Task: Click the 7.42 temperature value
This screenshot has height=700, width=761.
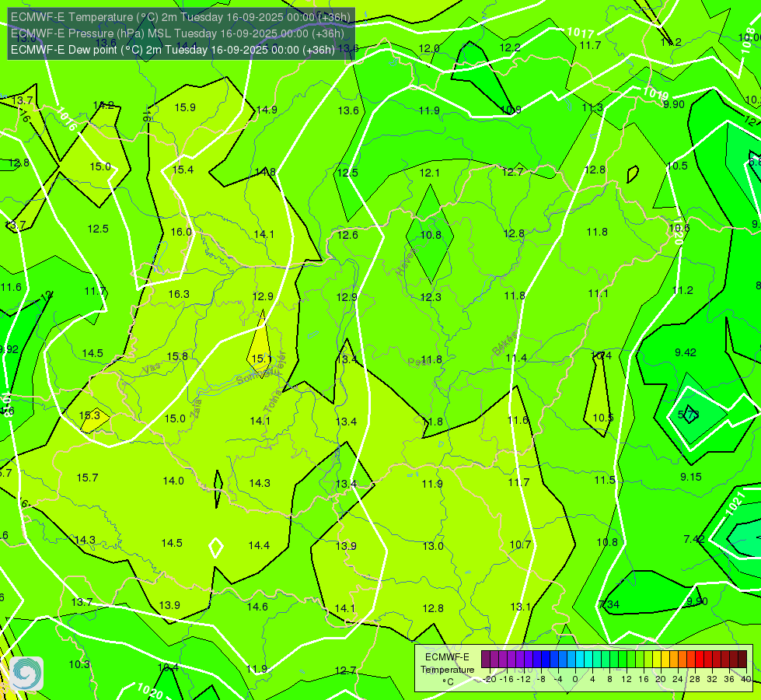Action: coord(694,539)
